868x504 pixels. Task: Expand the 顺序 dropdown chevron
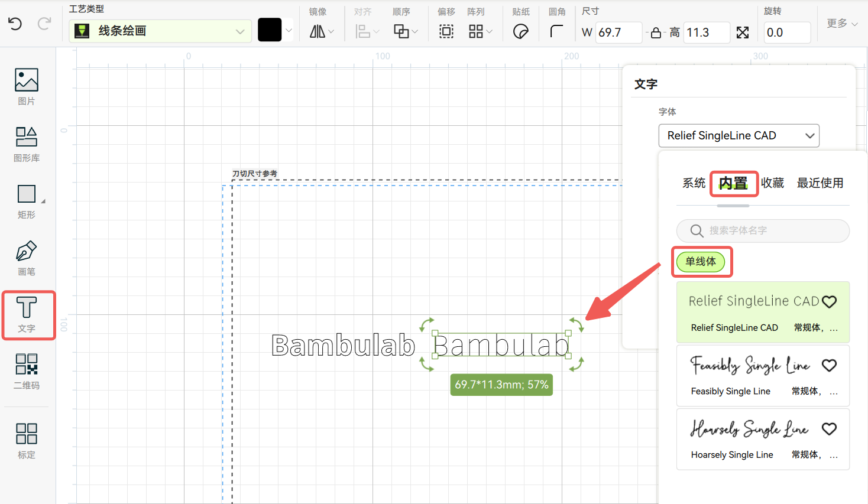tap(415, 32)
